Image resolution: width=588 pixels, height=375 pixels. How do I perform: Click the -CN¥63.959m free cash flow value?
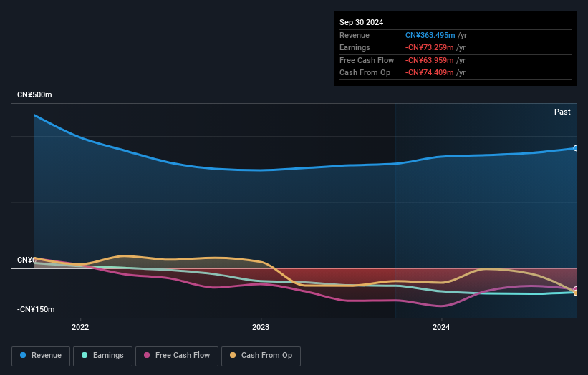(x=430, y=60)
